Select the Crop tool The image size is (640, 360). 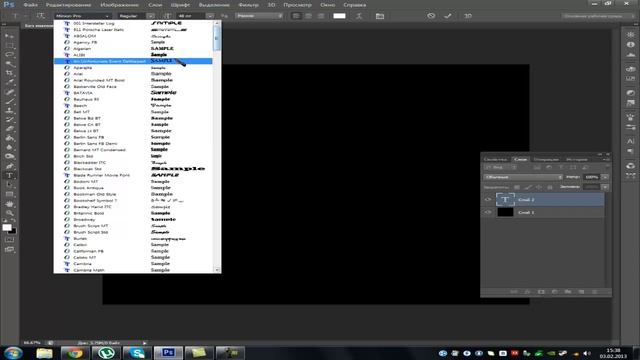click(9, 73)
